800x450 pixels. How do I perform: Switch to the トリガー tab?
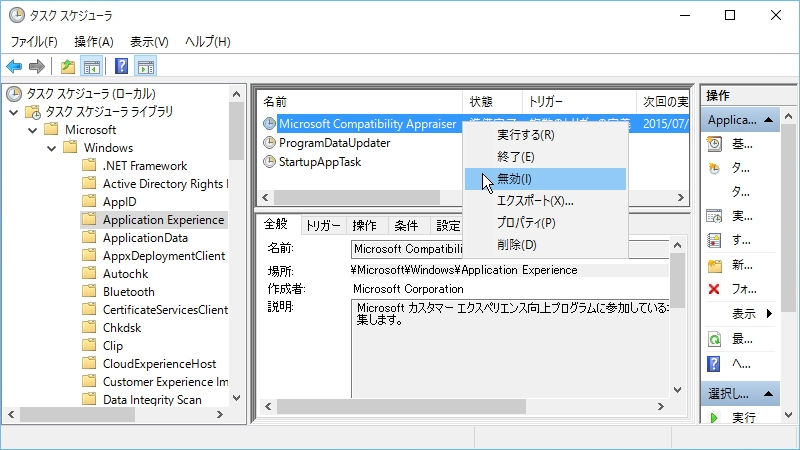pyautogui.click(x=323, y=226)
